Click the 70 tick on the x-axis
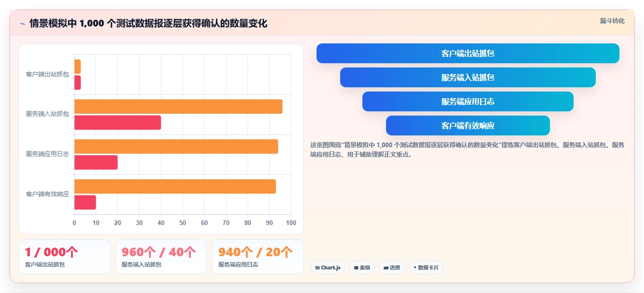The width and height of the screenshot is (644, 293). [226, 223]
